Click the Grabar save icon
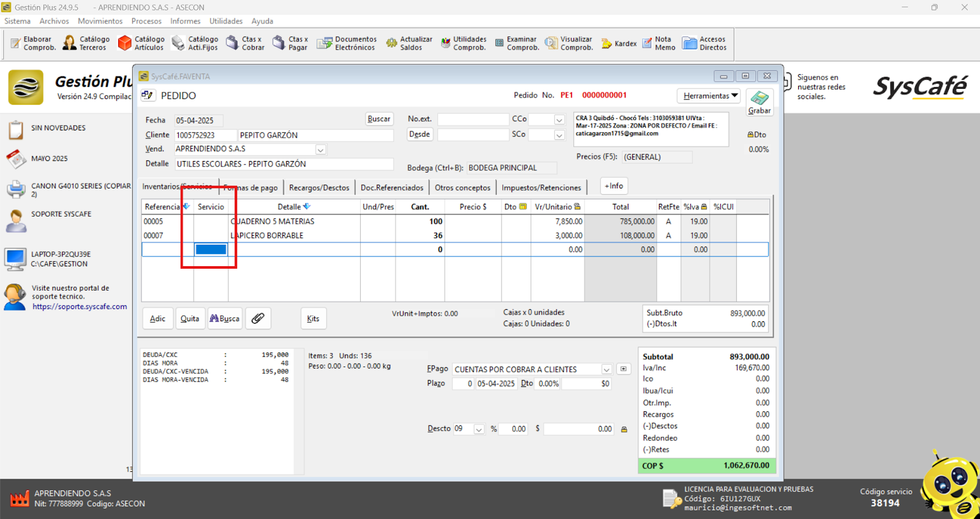The height and width of the screenshot is (519, 980). (x=759, y=99)
